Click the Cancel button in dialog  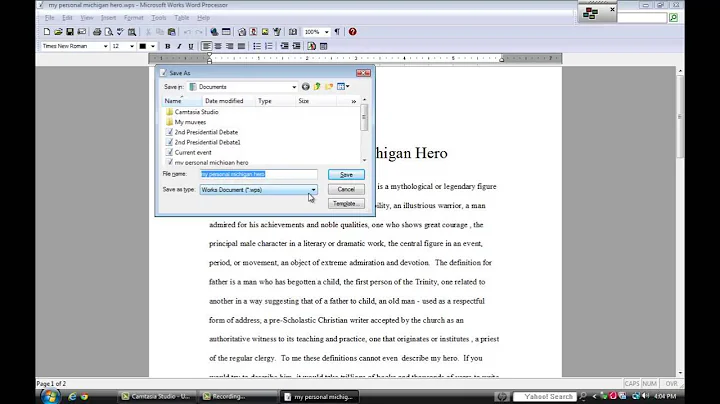[346, 189]
